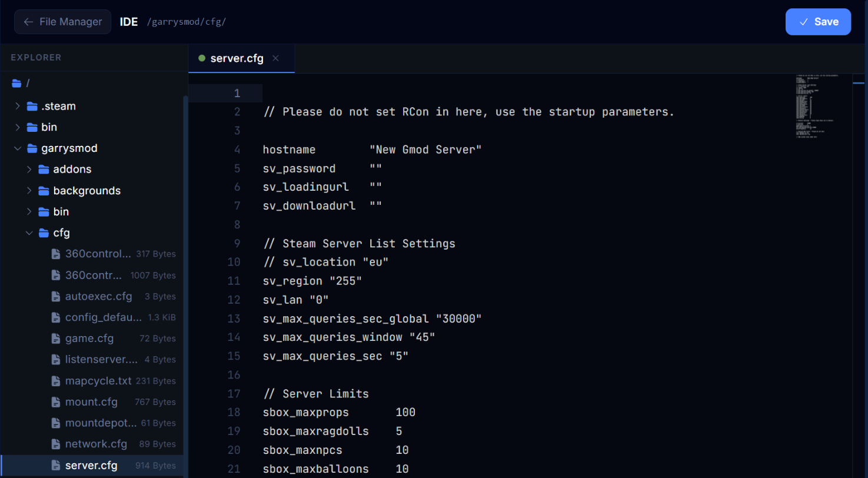Collapse the cfg folder chevron
The image size is (868, 478).
(x=29, y=233)
